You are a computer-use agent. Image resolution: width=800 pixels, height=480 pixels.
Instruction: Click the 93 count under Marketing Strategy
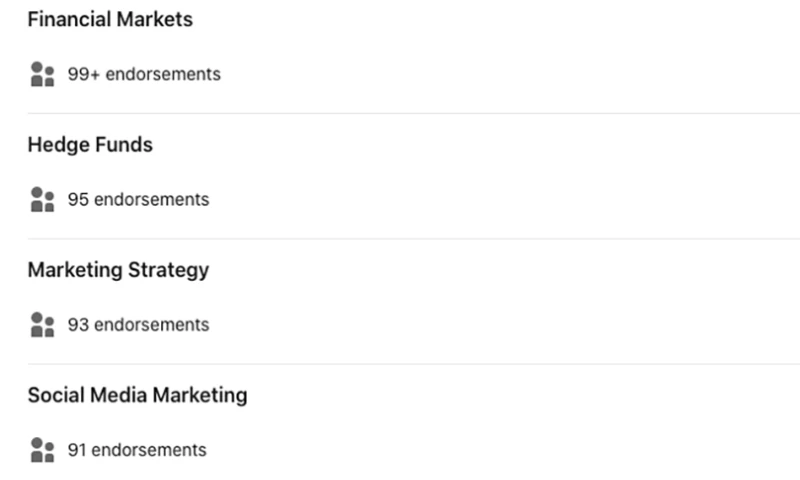click(x=78, y=324)
